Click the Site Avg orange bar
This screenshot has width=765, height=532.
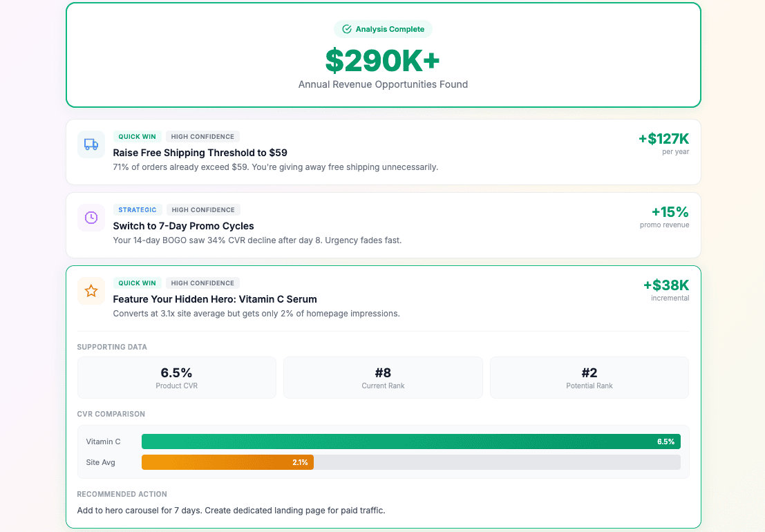coord(227,462)
